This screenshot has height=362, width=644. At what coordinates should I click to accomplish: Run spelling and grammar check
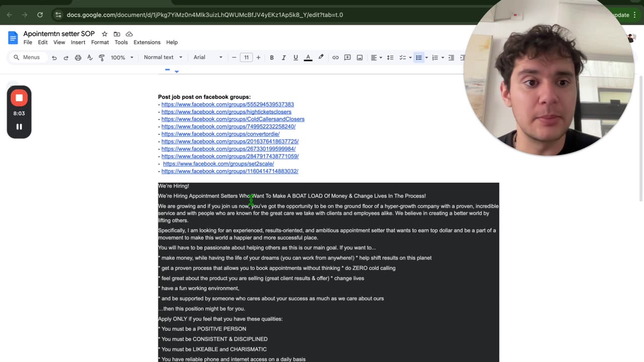(x=90, y=57)
